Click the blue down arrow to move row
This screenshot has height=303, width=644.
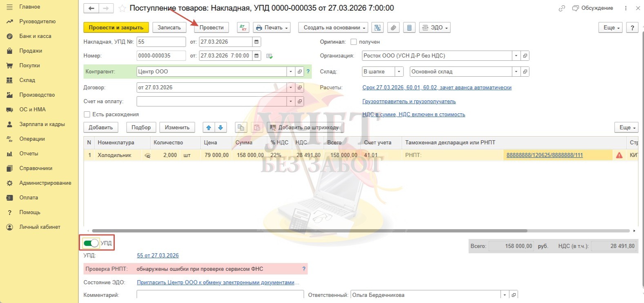tap(221, 128)
